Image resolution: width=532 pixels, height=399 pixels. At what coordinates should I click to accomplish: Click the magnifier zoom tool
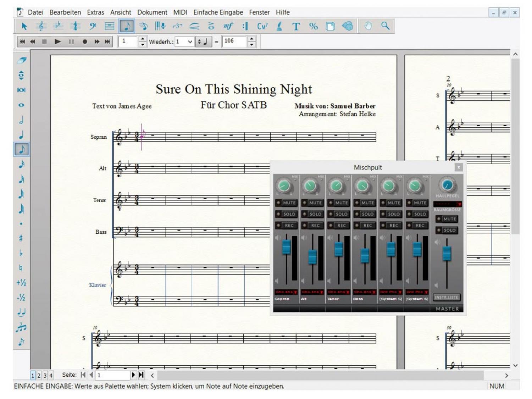point(385,26)
